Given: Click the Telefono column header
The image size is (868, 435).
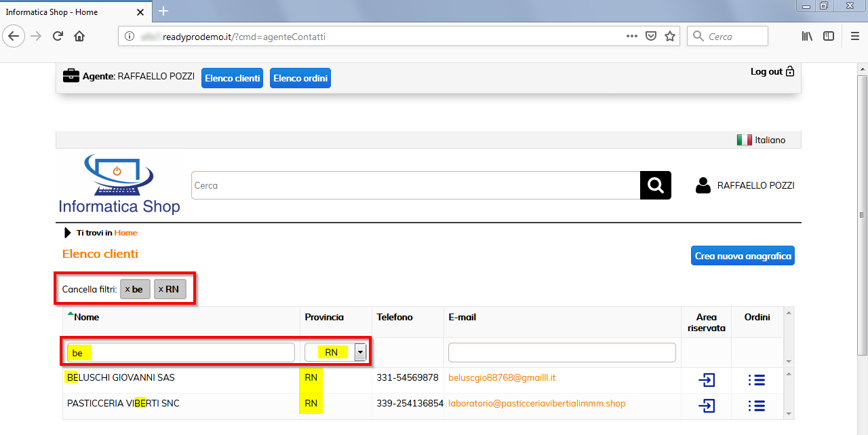Looking at the screenshot, I should click(x=395, y=317).
